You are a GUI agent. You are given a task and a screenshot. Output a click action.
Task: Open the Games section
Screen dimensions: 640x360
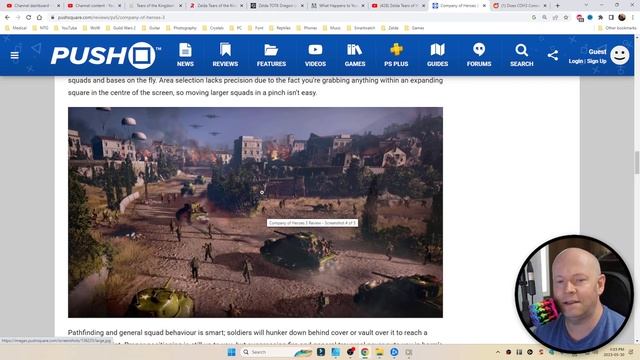pos(355,55)
